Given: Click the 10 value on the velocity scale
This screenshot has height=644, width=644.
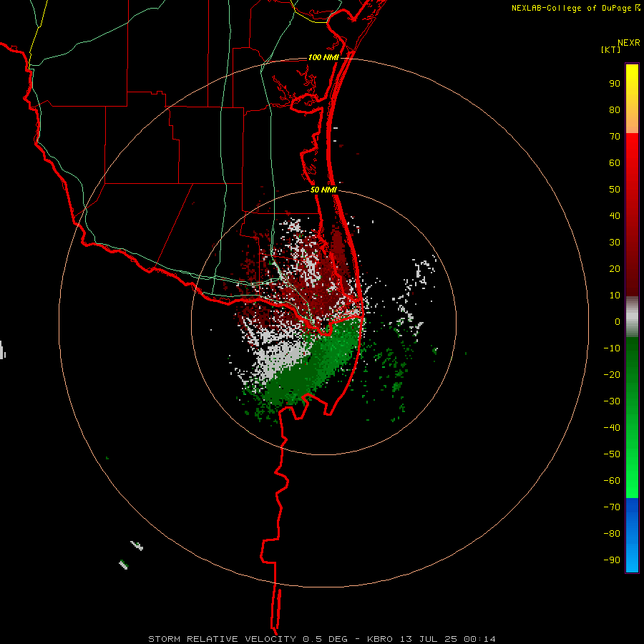Looking at the screenshot, I should [615, 296].
